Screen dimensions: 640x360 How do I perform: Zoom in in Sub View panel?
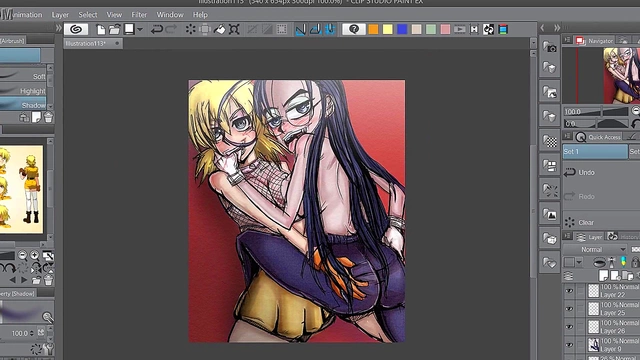[x=35, y=256]
